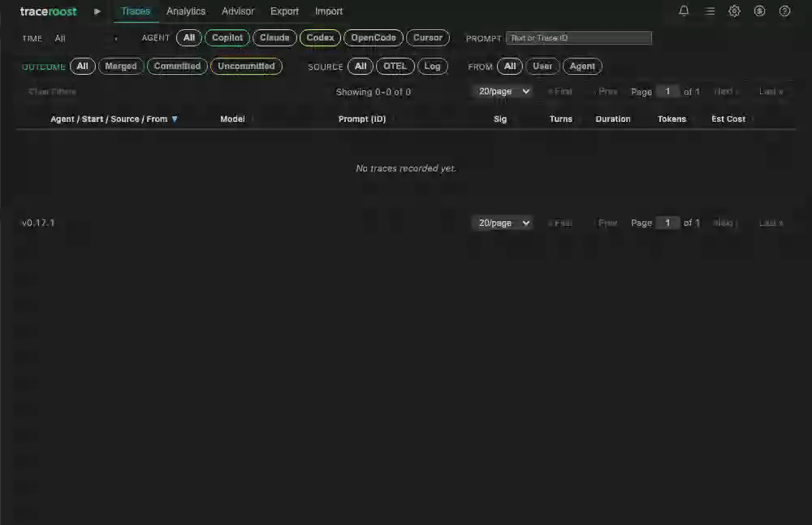The width and height of the screenshot is (812, 525).
Task: Focus the bottom page number field
Action: coord(667,223)
